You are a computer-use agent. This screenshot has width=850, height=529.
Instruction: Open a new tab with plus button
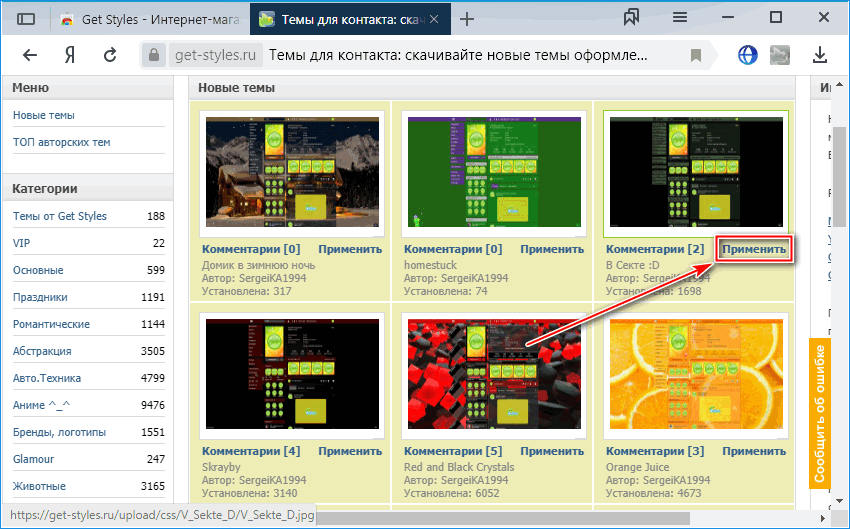[x=467, y=19]
